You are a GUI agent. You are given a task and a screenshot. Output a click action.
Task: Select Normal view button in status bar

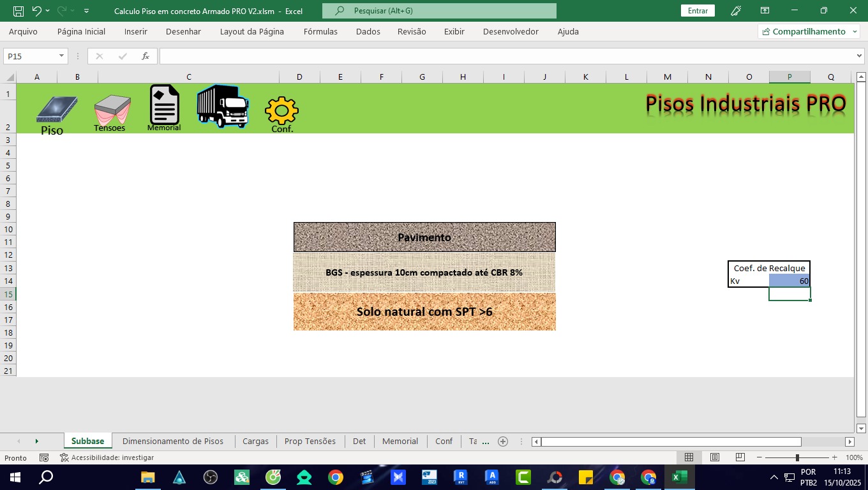tap(689, 457)
